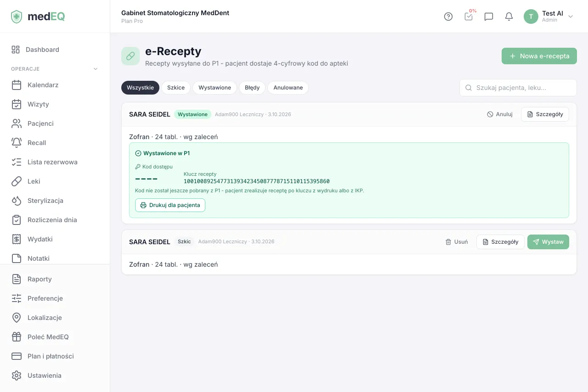
Task: Filter by Błędy tab
Action: tap(252, 88)
